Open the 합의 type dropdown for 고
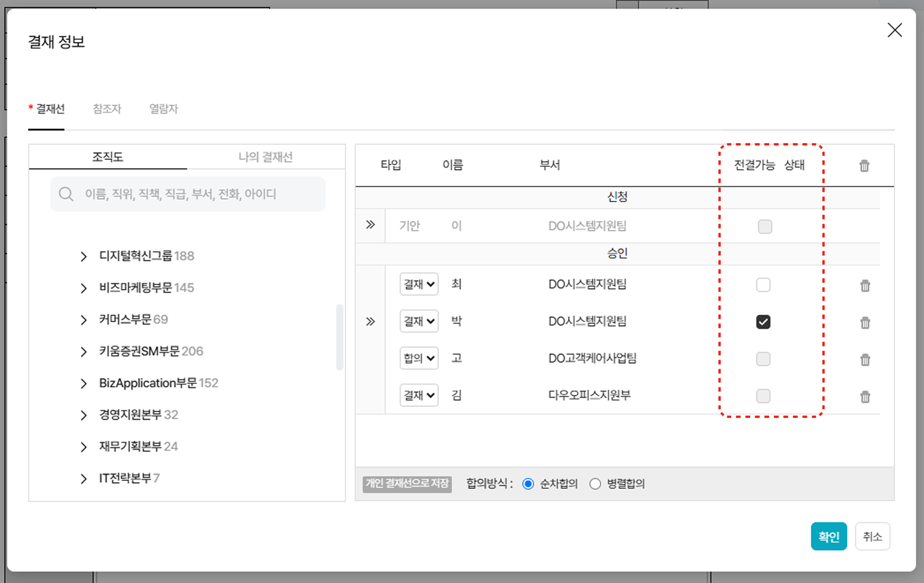 coord(419,358)
